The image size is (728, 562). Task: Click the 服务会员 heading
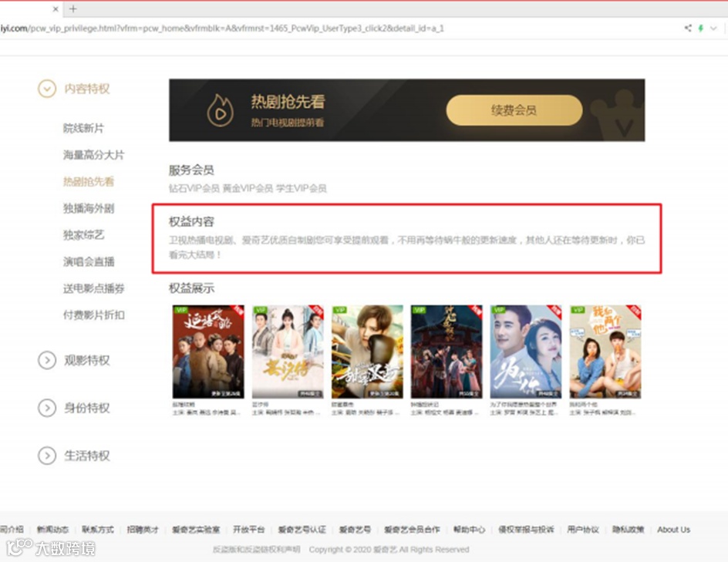[191, 170]
